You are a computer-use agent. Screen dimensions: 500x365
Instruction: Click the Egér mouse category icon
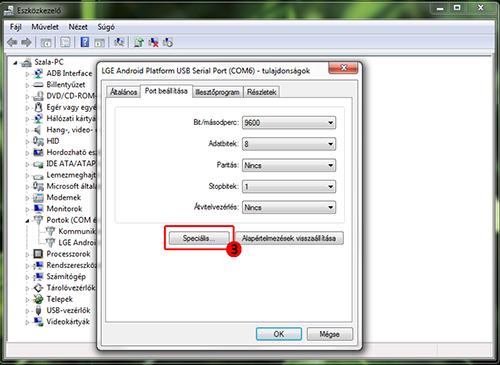(39, 107)
